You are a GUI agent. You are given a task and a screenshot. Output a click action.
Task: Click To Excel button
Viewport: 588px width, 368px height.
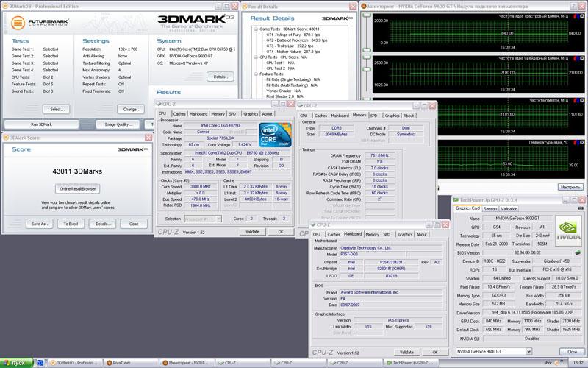[71, 224]
